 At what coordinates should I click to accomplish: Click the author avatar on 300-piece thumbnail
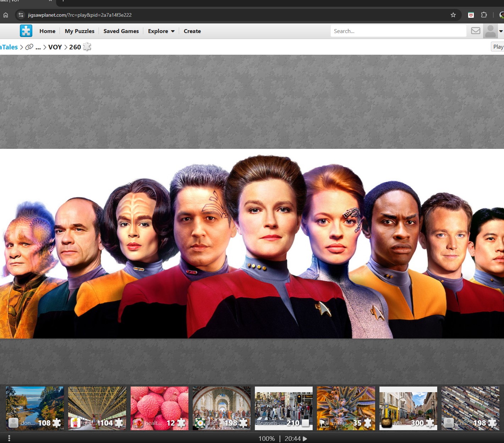pos(387,423)
